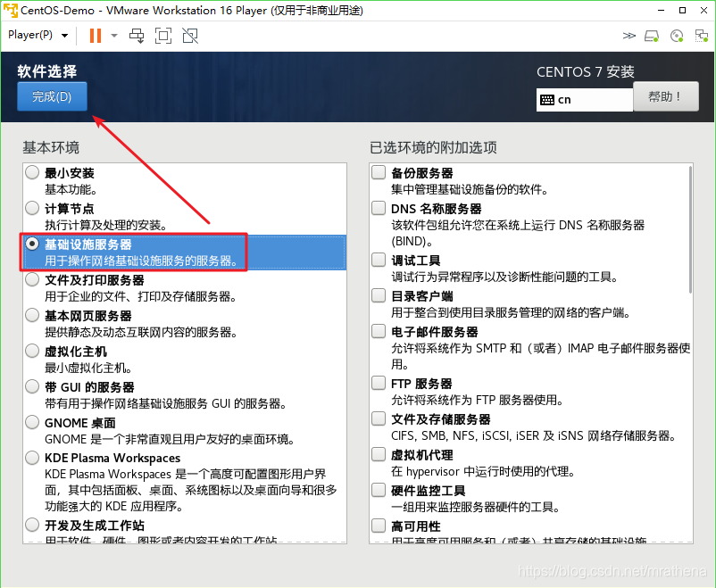Select the 开发及生成工作站 radio button

32,525
